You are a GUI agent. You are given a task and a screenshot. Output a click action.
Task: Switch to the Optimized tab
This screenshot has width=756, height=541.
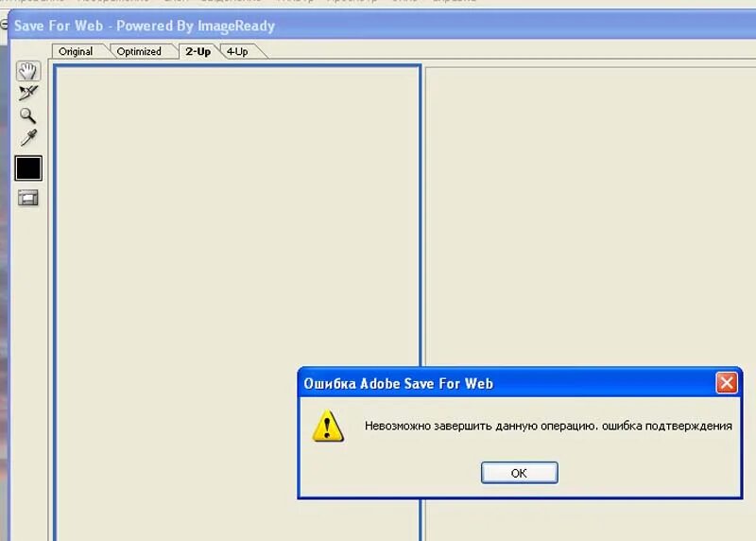(x=139, y=51)
